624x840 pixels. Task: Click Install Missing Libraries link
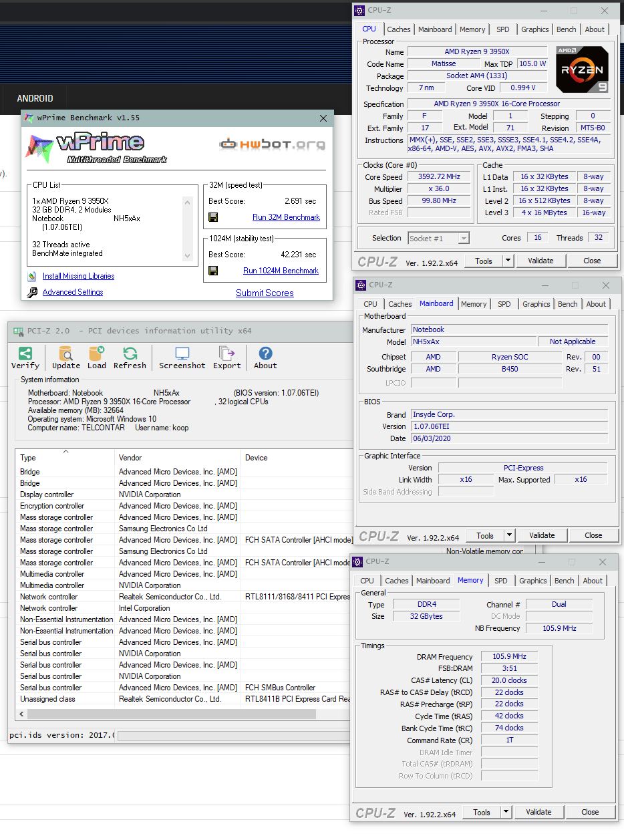tap(78, 276)
